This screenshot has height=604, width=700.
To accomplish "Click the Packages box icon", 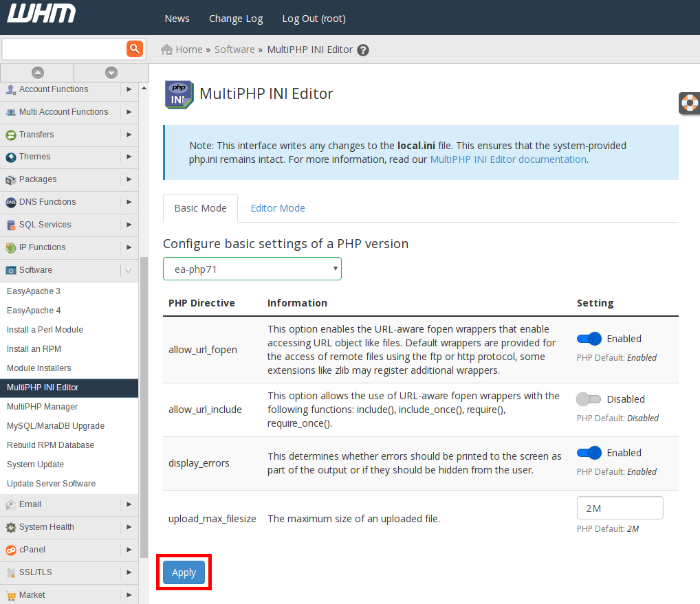I will point(11,180).
